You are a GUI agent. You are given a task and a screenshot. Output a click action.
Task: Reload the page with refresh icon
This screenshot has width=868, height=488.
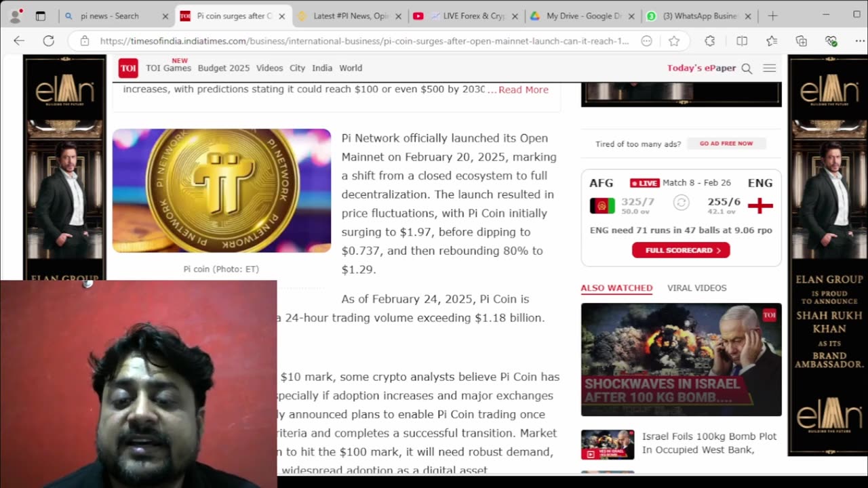pos(49,41)
